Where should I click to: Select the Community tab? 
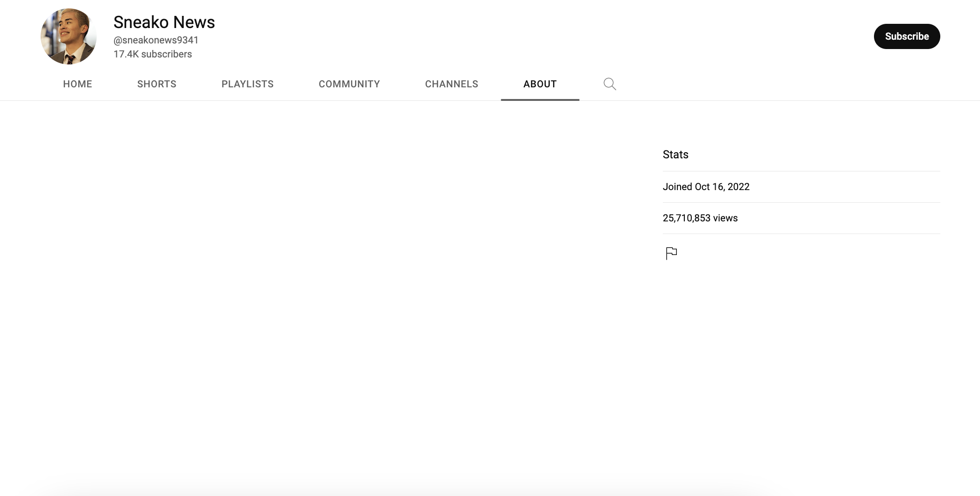[x=349, y=84]
